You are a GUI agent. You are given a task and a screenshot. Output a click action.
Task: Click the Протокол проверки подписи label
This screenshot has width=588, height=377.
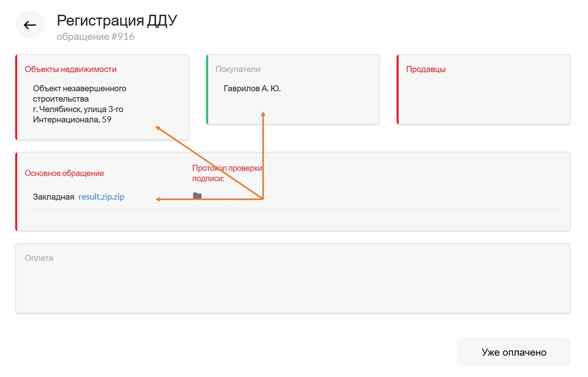pos(226,173)
